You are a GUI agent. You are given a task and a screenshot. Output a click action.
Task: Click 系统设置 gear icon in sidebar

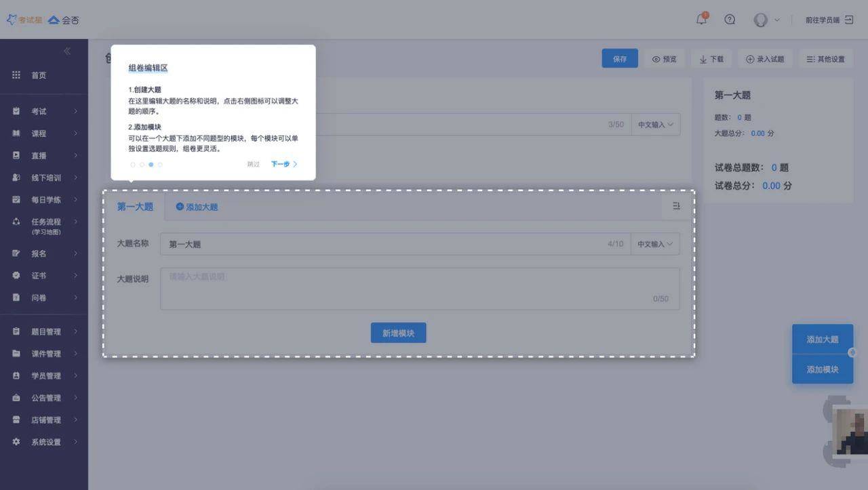click(16, 442)
